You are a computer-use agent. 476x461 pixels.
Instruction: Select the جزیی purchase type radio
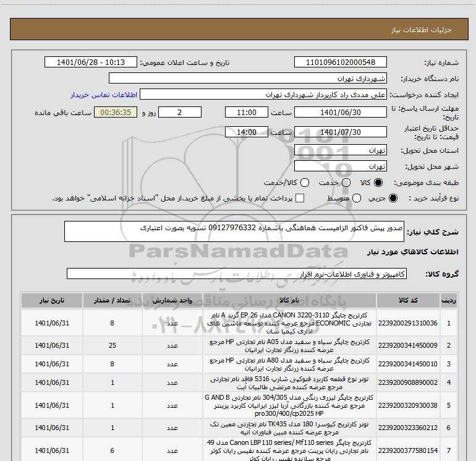pos(393,198)
